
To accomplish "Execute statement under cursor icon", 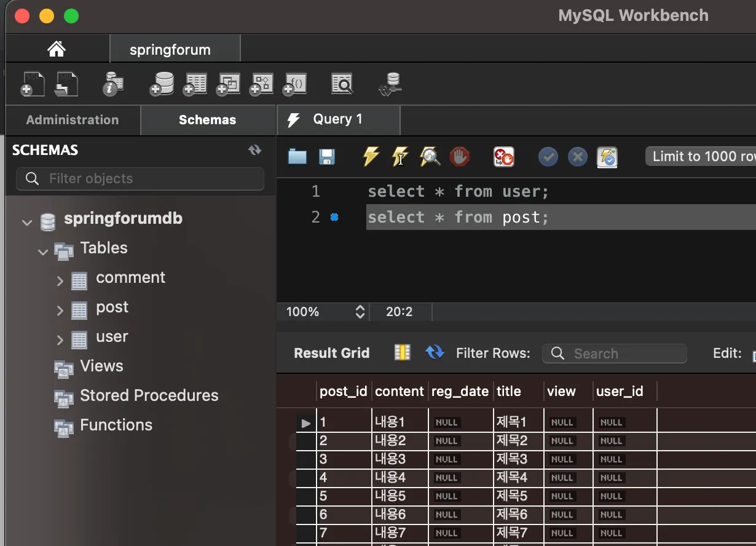I will (400, 157).
